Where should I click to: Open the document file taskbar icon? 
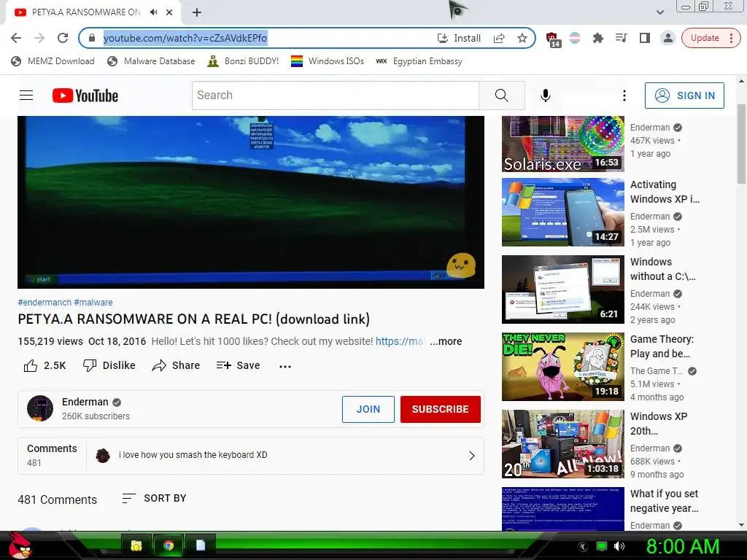tap(201, 545)
